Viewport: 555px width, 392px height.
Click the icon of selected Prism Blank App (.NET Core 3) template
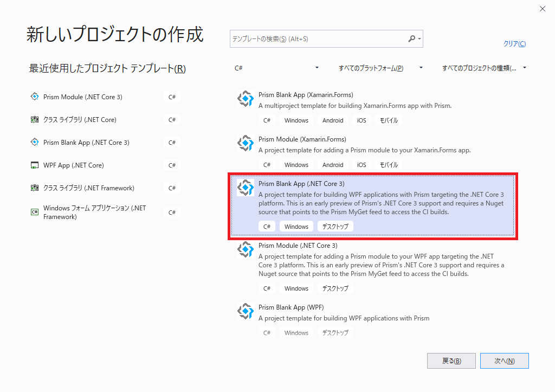pyautogui.click(x=246, y=188)
